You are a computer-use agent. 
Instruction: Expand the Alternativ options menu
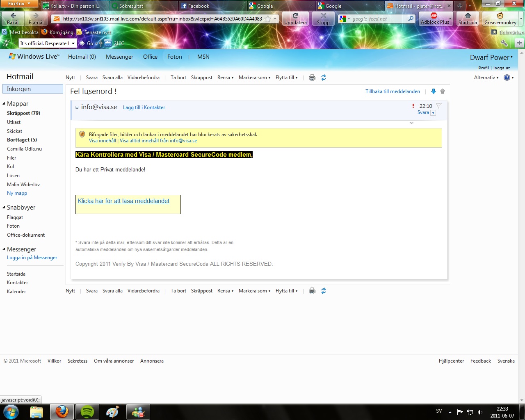(x=486, y=78)
